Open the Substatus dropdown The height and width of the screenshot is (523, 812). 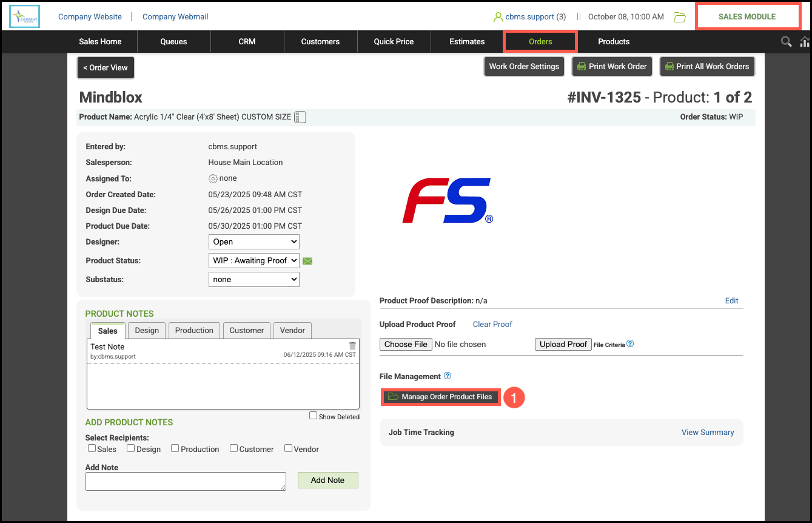click(x=253, y=279)
